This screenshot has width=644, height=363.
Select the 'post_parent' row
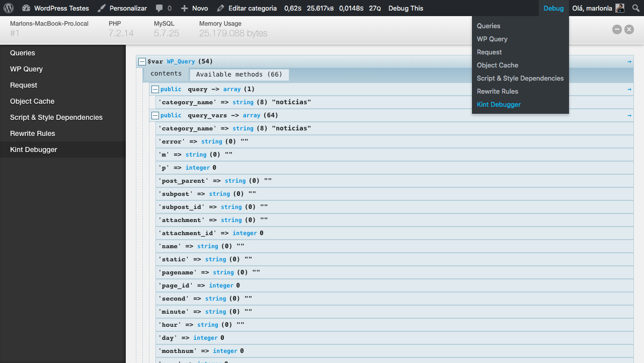coord(395,181)
